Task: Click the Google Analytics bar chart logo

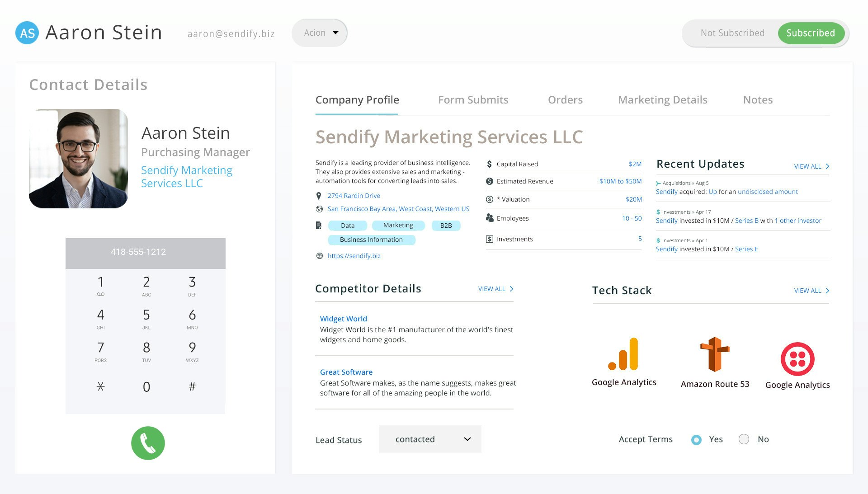Action: coord(623,354)
